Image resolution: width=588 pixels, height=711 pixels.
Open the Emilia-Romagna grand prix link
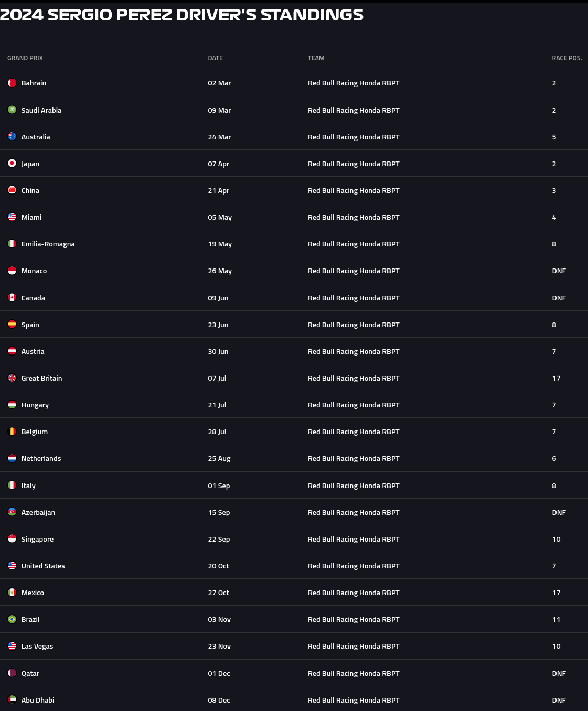48,244
